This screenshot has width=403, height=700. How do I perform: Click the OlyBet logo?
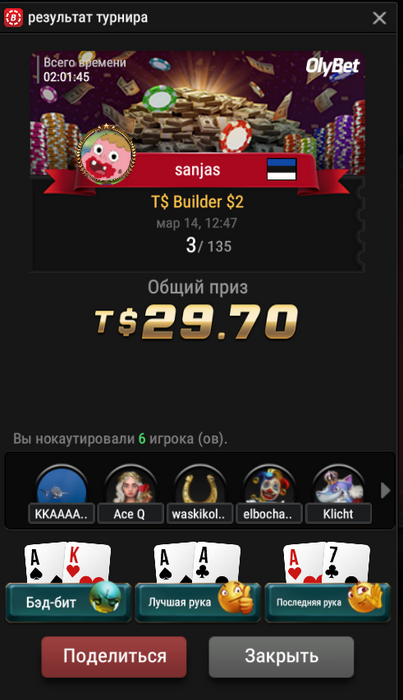point(332,66)
